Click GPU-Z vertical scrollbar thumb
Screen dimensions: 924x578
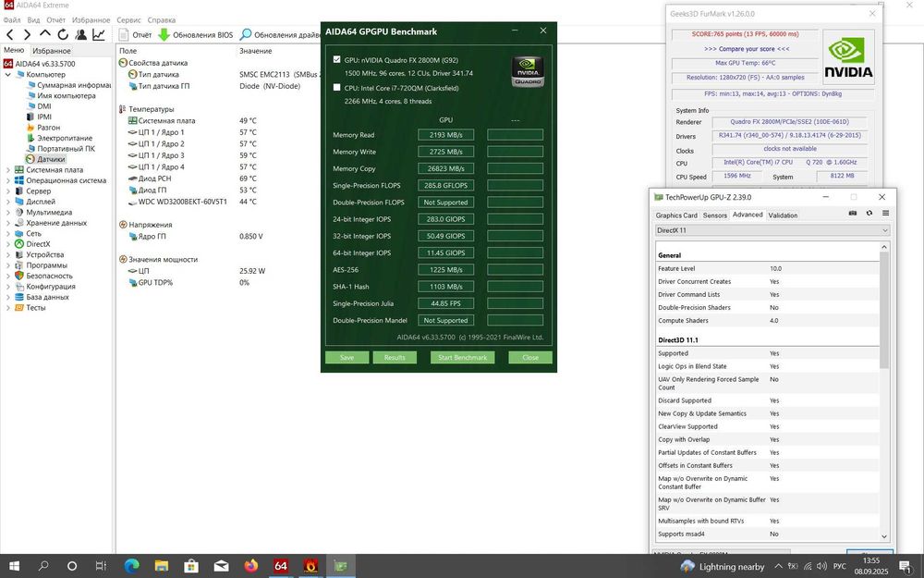884,310
